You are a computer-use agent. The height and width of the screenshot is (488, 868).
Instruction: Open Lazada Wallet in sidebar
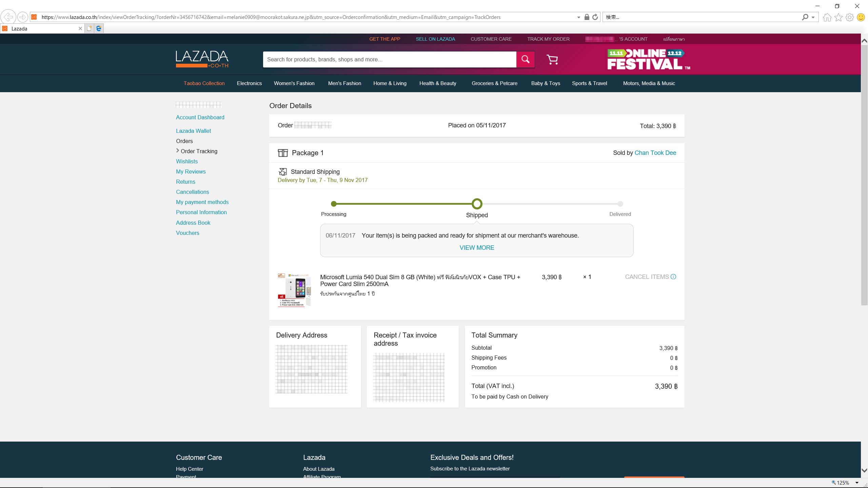pos(193,131)
